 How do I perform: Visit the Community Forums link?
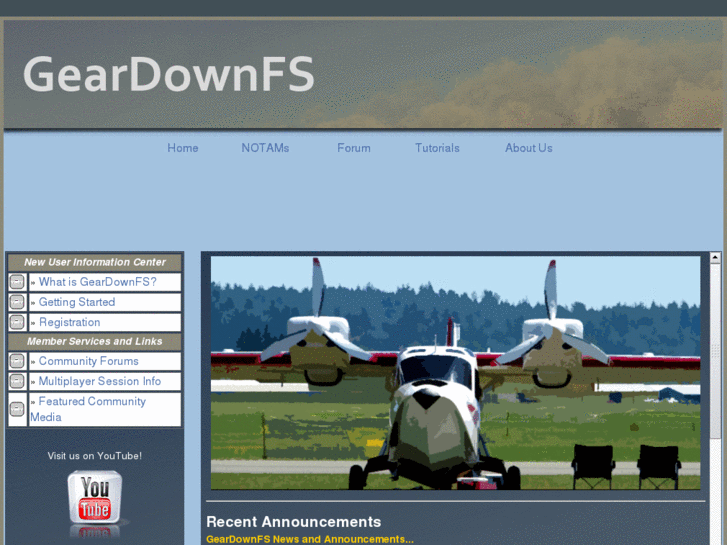[x=89, y=361]
